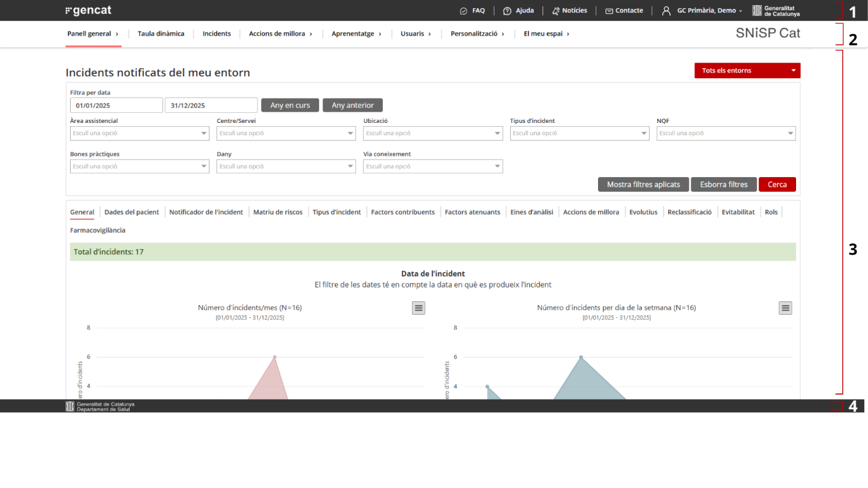The height and width of the screenshot is (488, 868).
Task: Open Notícies from the top bar
Action: (569, 11)
